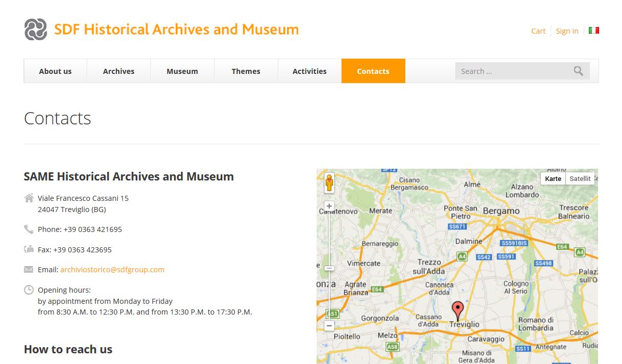Email archiviostorico@sdfgroup.com via the link

point(112,270)
